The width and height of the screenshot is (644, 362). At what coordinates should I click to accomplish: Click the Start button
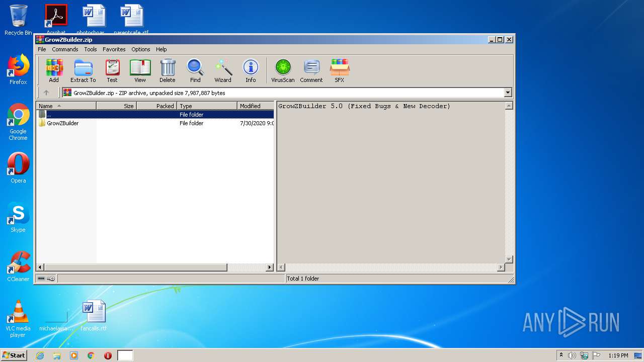click(x=14, y=355)
